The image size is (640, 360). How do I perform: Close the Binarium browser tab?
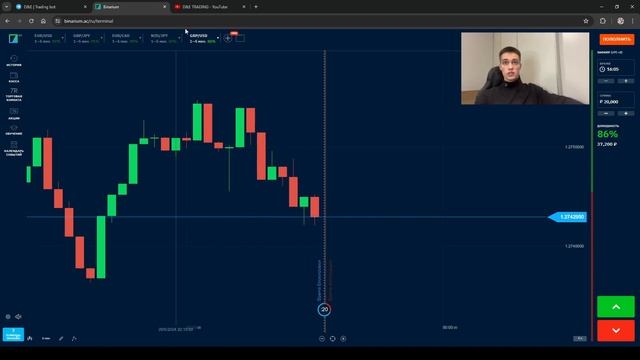[x=164, y=7]
